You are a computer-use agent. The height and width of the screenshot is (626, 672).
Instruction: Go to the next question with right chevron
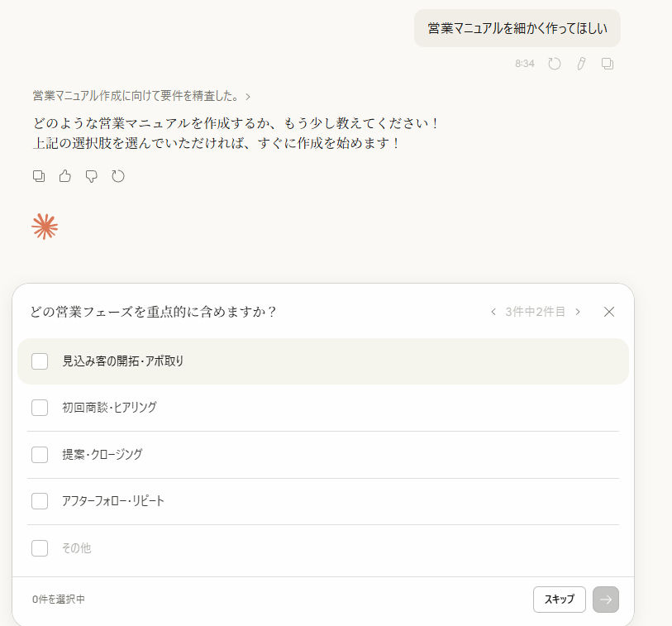pyautogui.click(x=578, y=312)
